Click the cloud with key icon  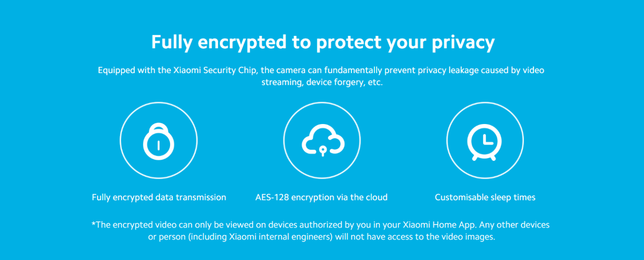click(322, 140)
